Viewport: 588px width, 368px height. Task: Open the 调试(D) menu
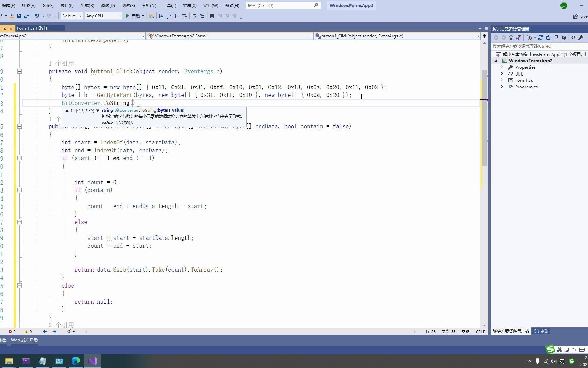click(108, 5)
